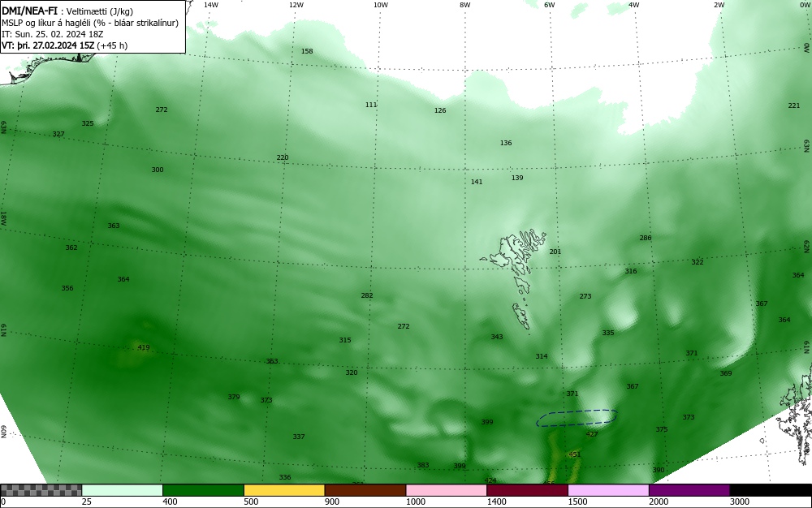The height and width of the screenshot is (508, 812).
Task: Click the '369' map value
Action: pyautogui.click(x=725, y=373)
